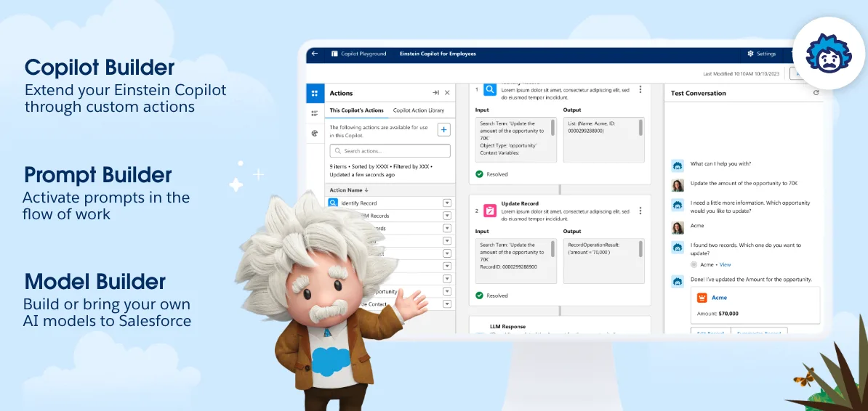Close the Actions panel

[447, 93]
